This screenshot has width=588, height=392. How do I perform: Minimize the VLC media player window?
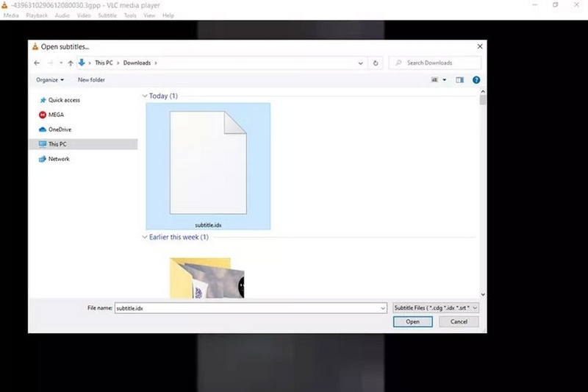click(535, 5)
